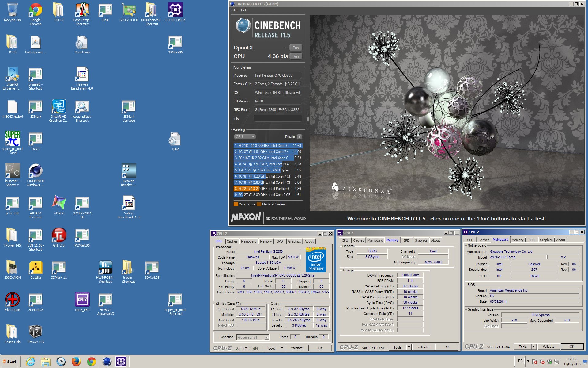Viewport: 588px width, 368px height.
Task: Open the Recycle Bin desktop icon
Action: [x=12, y=13]
